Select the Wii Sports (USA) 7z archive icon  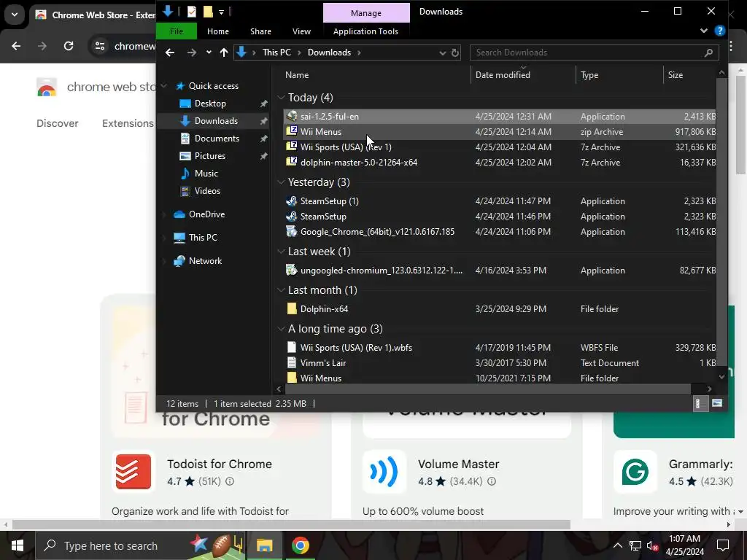pyautogui.click(x=292, y=147)
